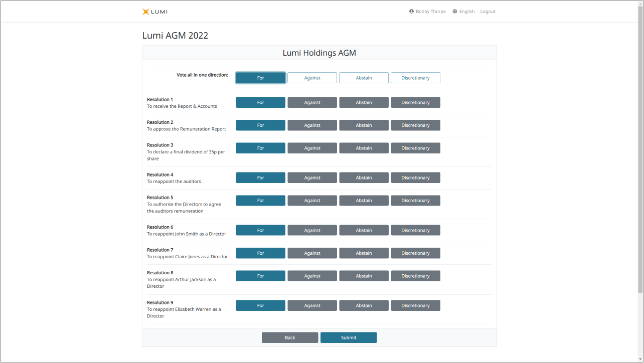644x363 pixels.
Task: Select Abstain on Resolution 9
Action: (364, 305)
